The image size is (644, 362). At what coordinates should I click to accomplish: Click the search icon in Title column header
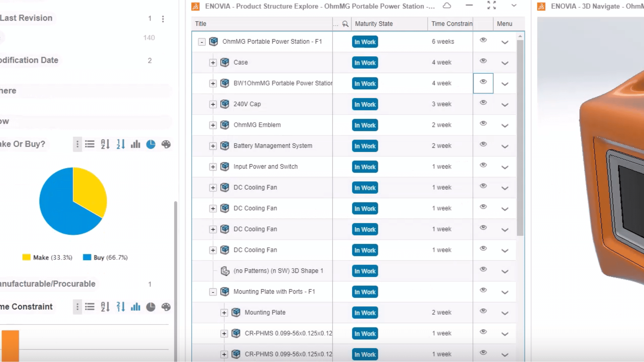coord(345,24)
